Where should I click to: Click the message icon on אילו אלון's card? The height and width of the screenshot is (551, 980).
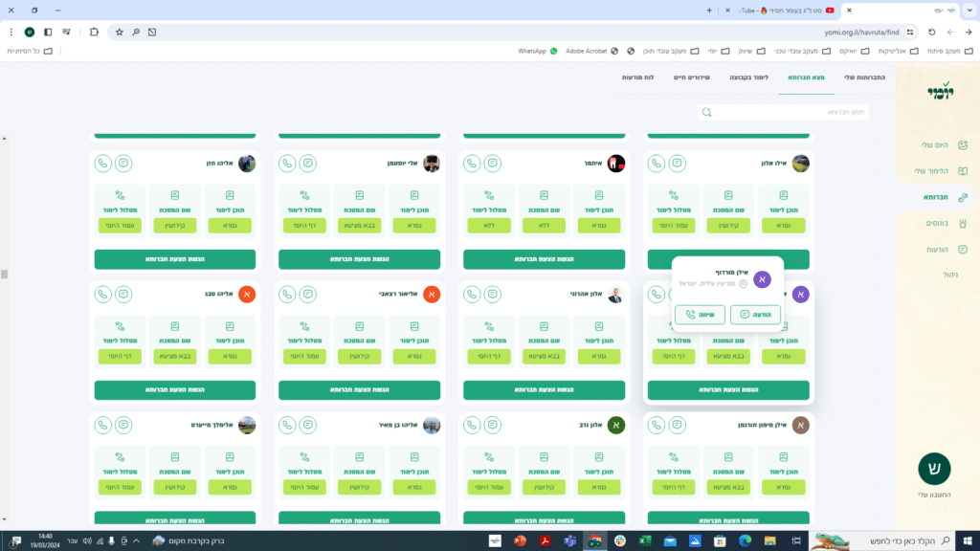677,164
